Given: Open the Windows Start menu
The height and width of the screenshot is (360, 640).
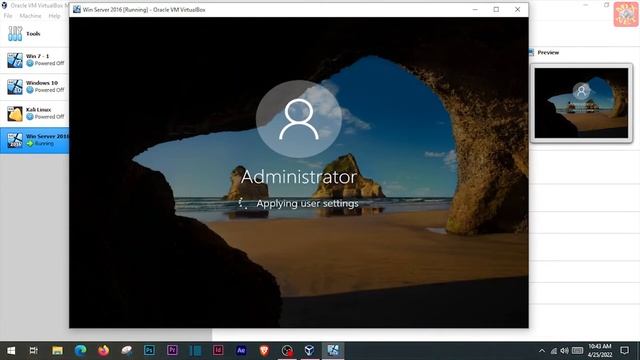Looking at the screenshot, I should pyautogui.click(x=11, y=351).
